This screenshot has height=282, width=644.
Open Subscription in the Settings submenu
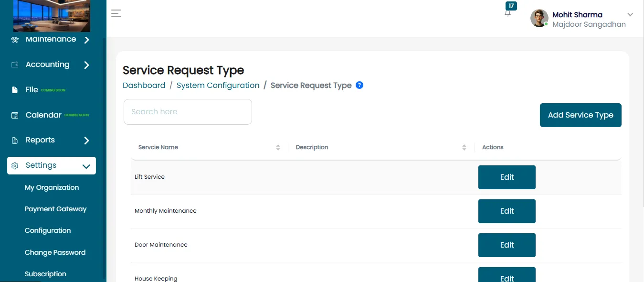pyautogui.click(x=45, y=274)
